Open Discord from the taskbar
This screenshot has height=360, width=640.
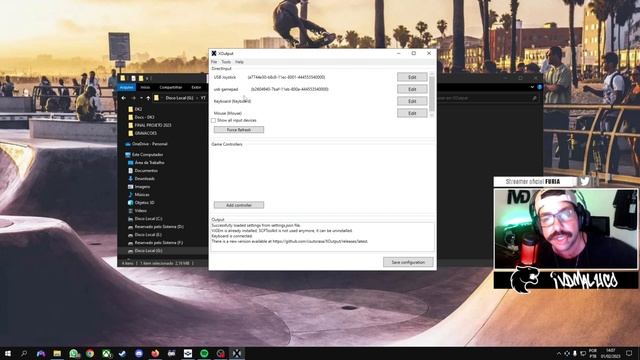[x=139, y=353]
